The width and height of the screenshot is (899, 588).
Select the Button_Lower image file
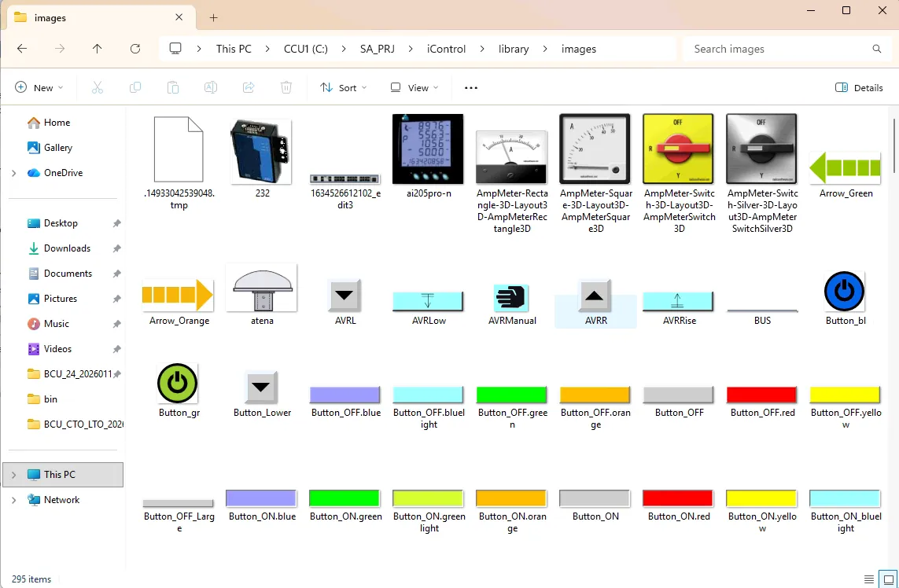coord(262,395)
